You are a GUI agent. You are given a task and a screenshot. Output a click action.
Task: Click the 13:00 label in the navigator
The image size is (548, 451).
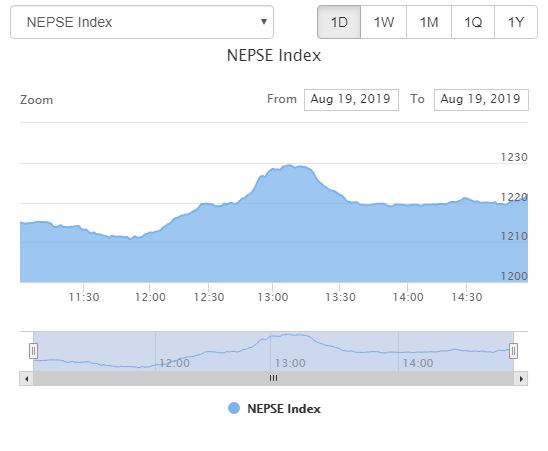tap(290, 363)
